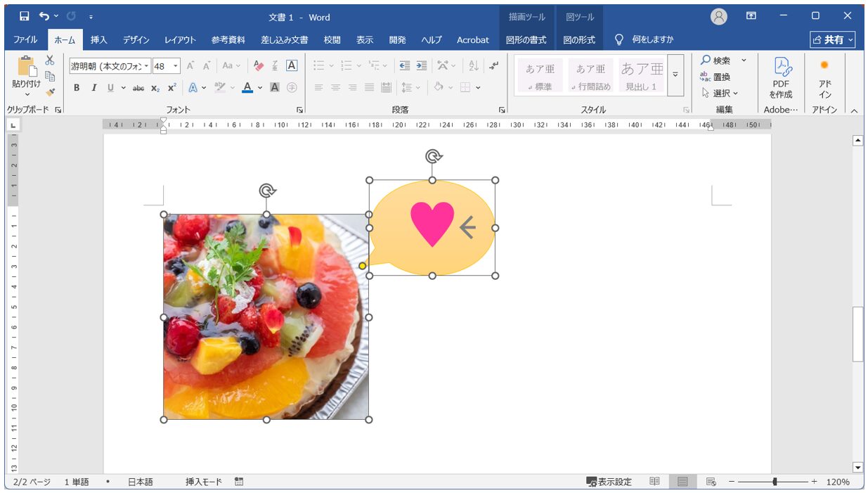Switch to the 挿入 tab

click(99, 40)
